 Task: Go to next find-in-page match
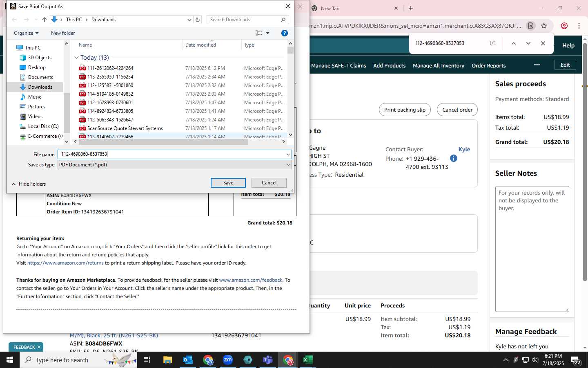click(x=528, y=43)
